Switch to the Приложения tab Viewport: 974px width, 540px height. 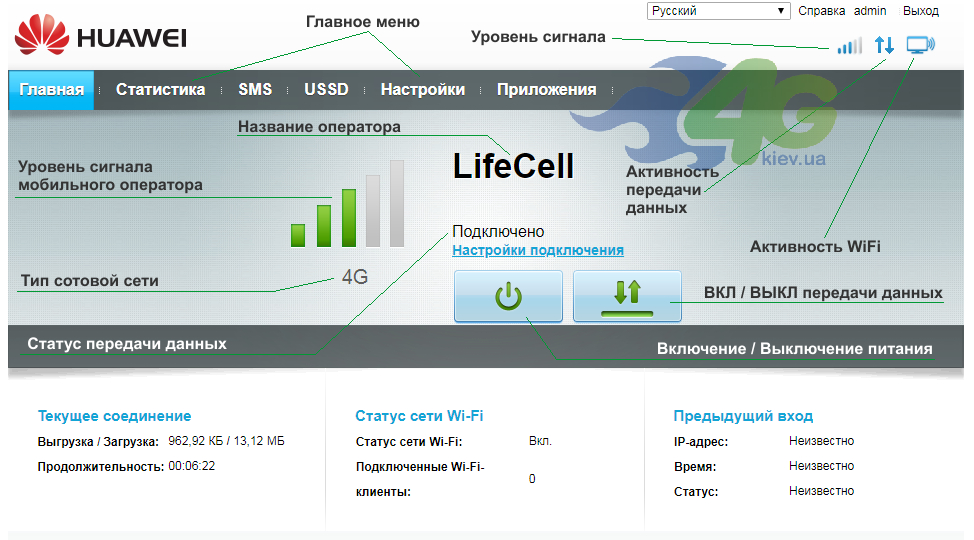547,89
